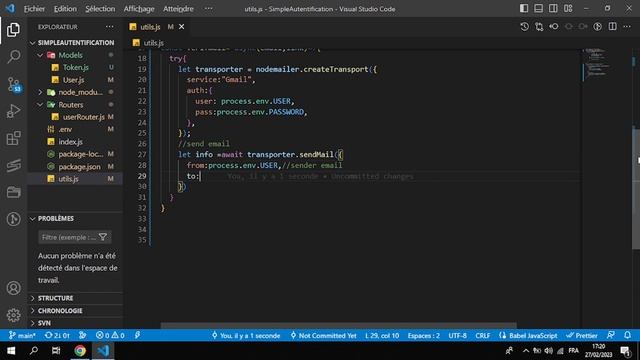Open the Affichage menu

coord(139,9)
